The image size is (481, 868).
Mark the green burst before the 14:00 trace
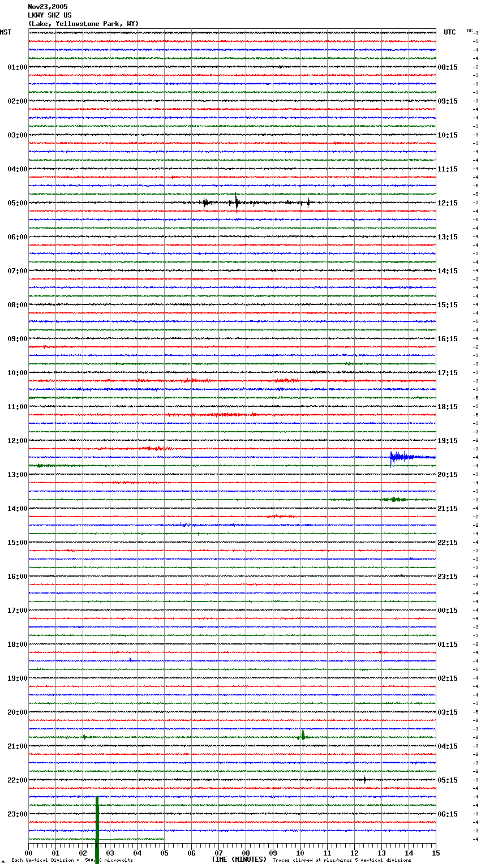396,499
